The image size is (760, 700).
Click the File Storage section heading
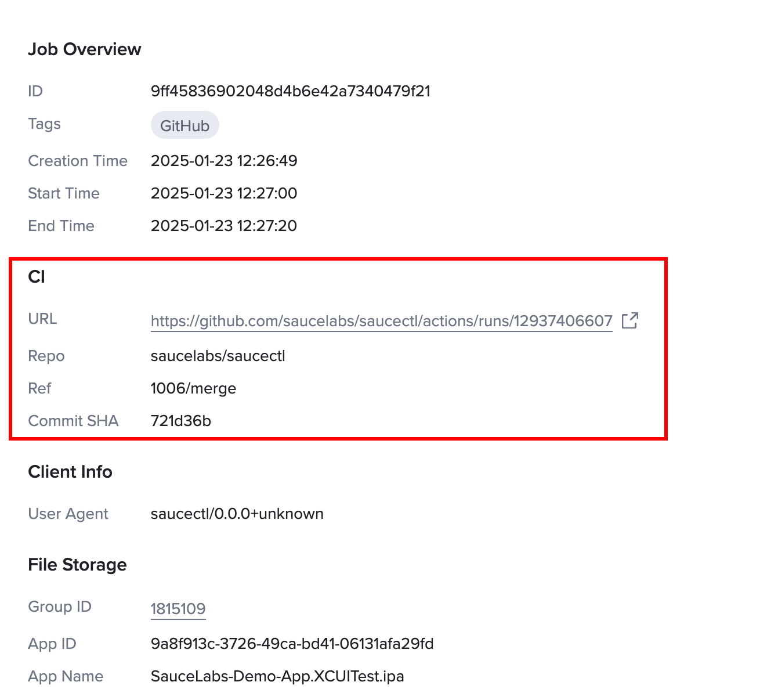tap(77, 565)
